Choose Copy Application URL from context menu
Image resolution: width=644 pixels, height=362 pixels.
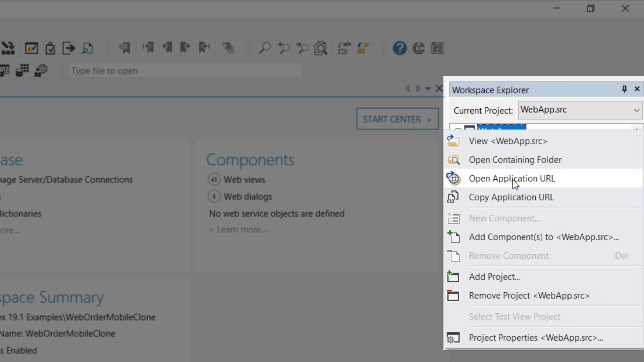click(x=511, y=197)
